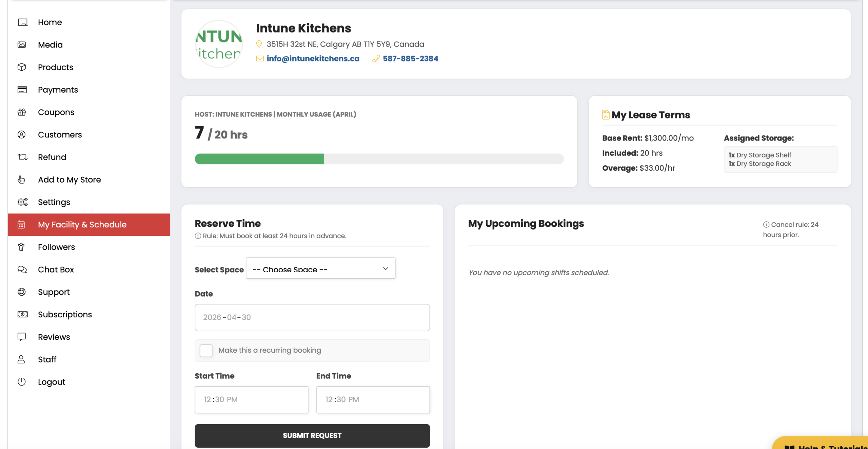
Task: Click the Base Rent $1,300.00/mo text
Action: click(x=648, y=138)
